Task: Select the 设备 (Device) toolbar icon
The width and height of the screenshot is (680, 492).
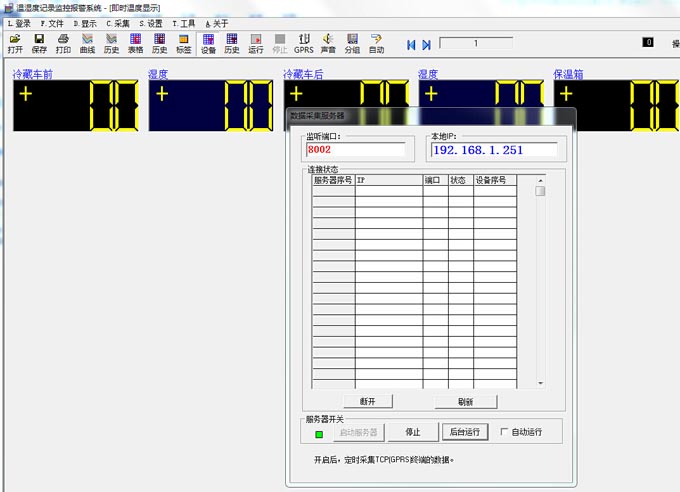Action: 208,44
